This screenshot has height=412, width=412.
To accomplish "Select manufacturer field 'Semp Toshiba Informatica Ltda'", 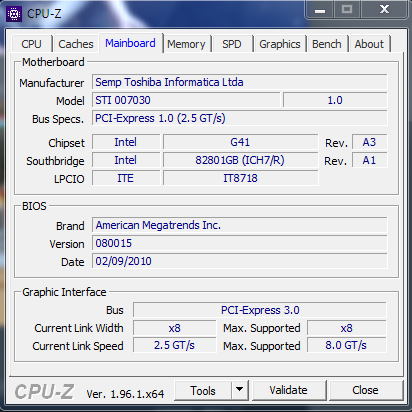I will pos(240,82).
